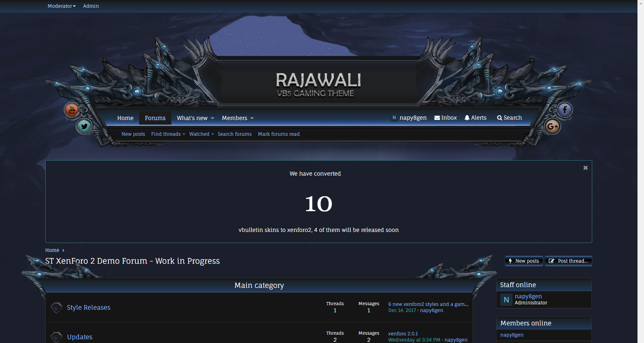Click the big number 10 in the notice

pyautogui.click(x=319, y=204)
